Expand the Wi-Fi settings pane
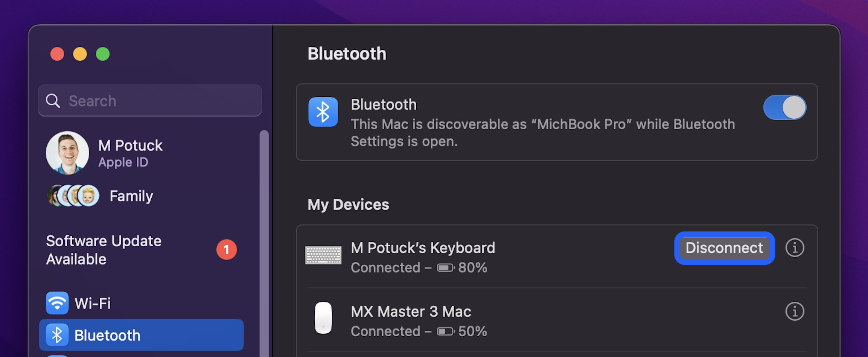This screenshot has height=357, width=868. [93, 303]
